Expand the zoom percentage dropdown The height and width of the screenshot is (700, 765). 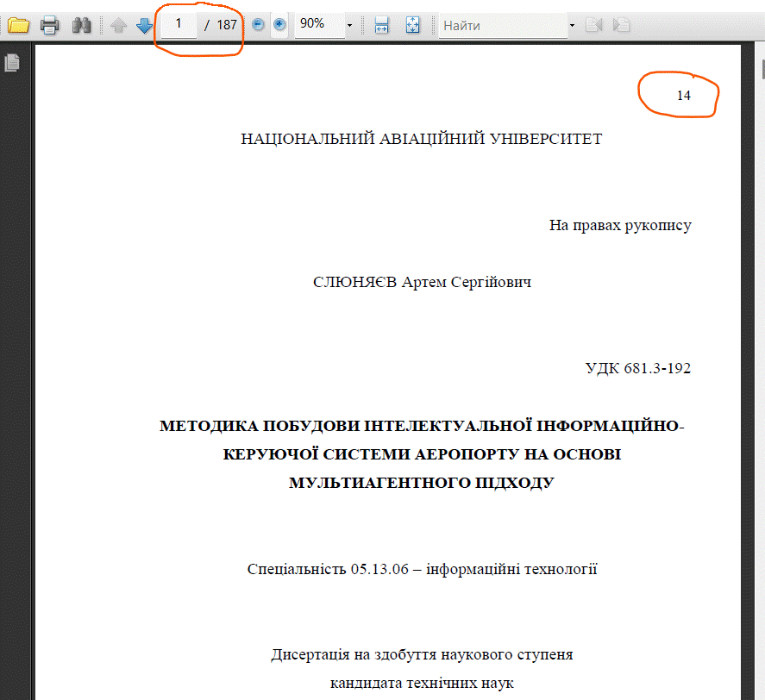(x=349, y=25)
